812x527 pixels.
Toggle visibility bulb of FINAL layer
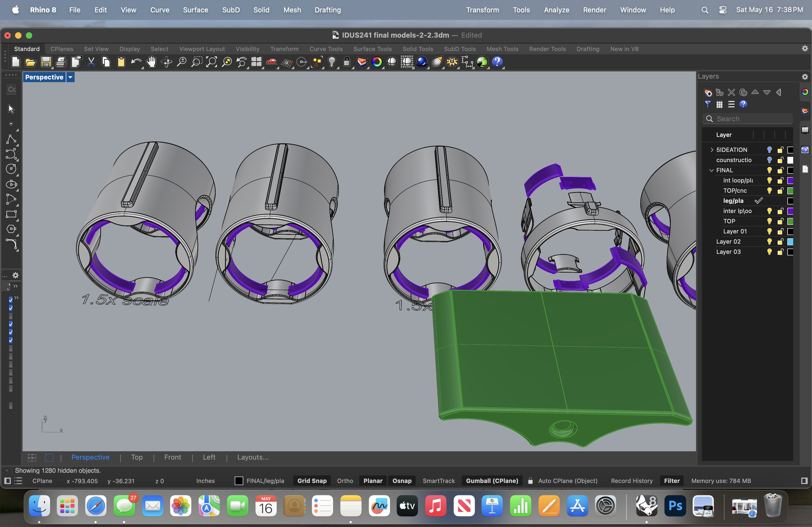tap(769, 170)
